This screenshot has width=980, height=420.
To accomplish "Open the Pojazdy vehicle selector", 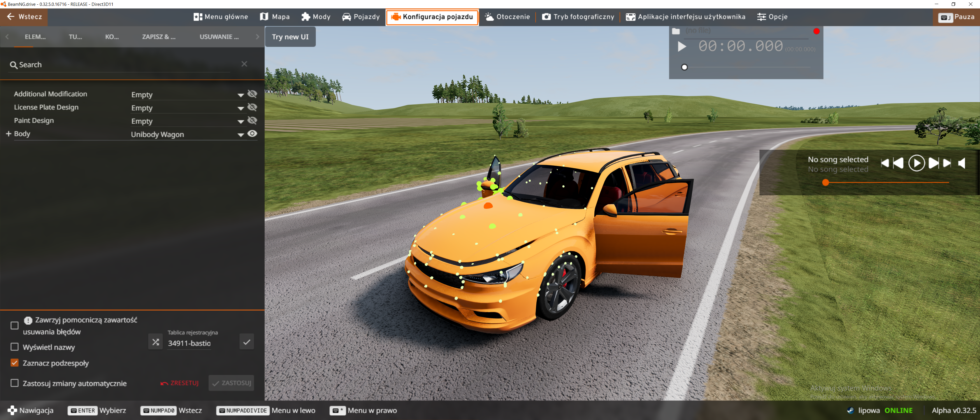I will [x=361, y=17].
